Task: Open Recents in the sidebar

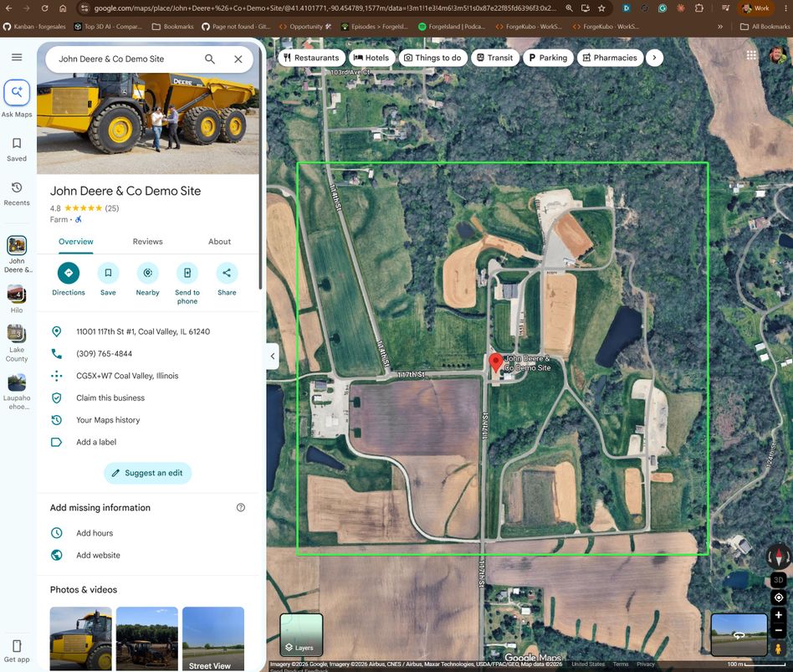Action: pos(17,194)
